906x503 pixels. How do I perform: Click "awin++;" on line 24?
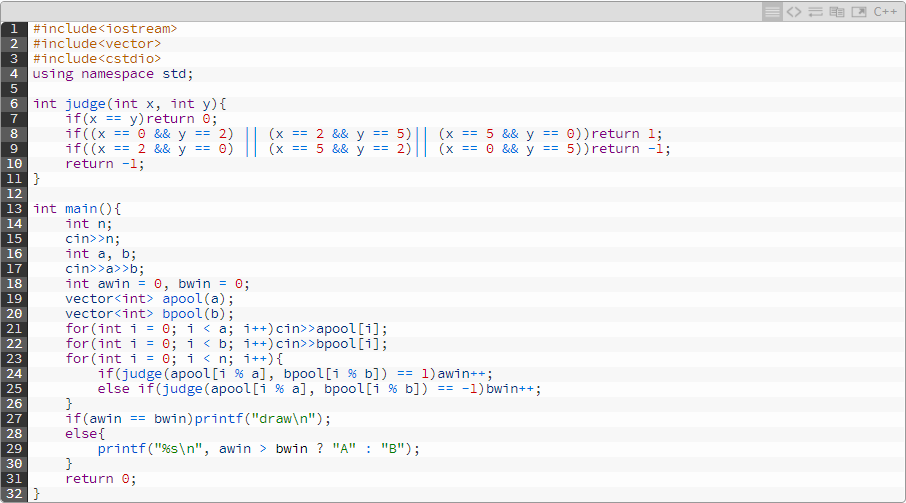465,374
